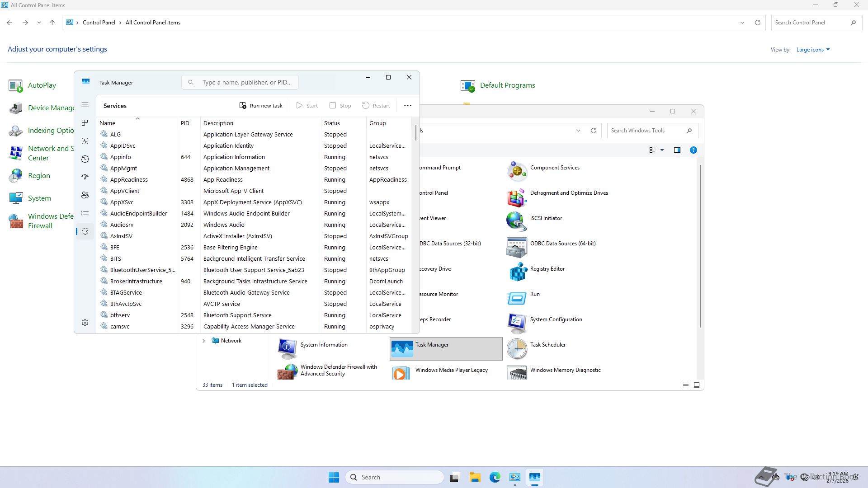The width and height of the screenshot is (868, 488).
Task: Go to the Users page icon
Action: click(x=85, y=195)
